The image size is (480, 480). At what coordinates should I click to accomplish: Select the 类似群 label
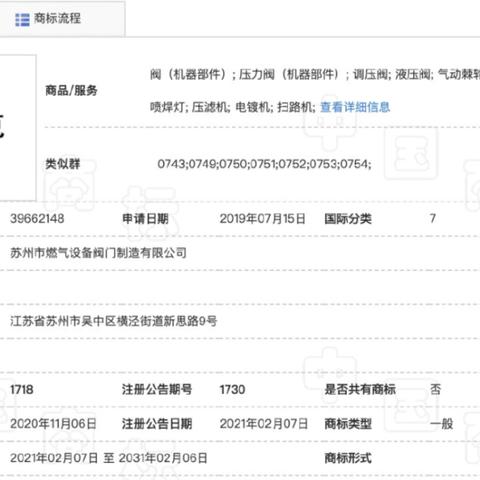63,164
